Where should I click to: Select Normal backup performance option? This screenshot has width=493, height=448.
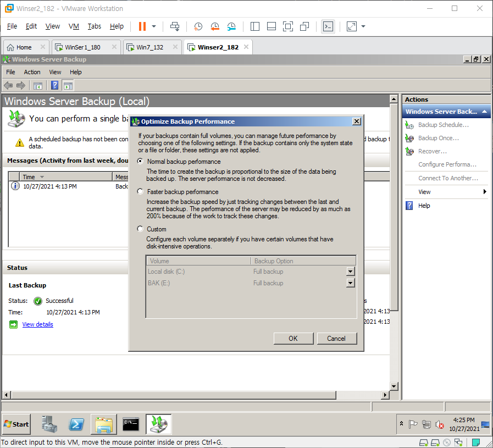click(140, 161)
